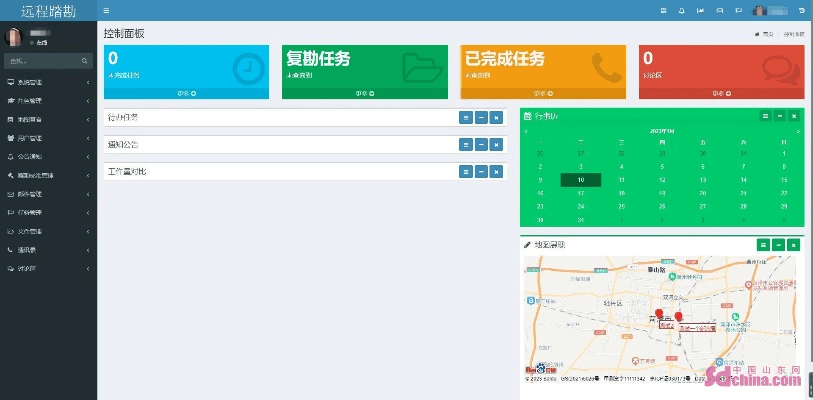Click the open folder icon on 复勘任务 card

(423, 67)
